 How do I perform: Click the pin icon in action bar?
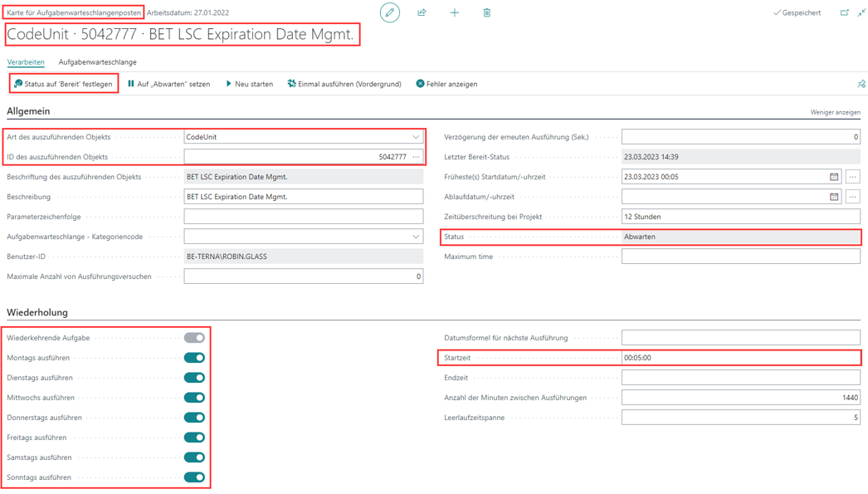pos(861,84)
